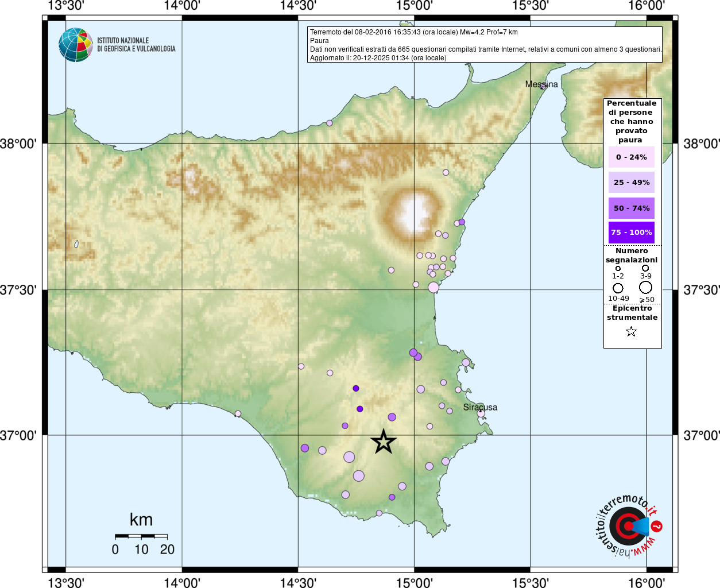Click the 'km' label above the scale bar
The image size is (720, 588).
point(141,520)
